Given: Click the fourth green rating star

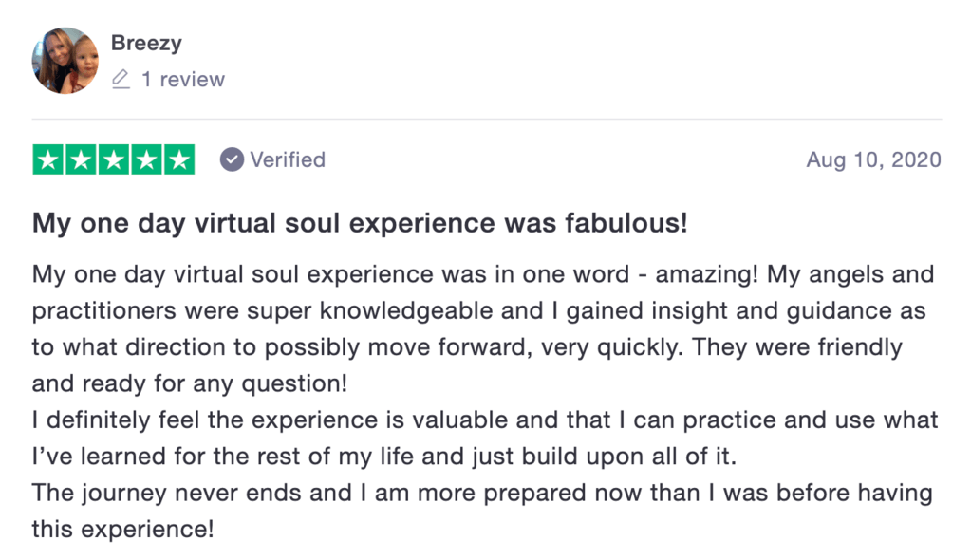Looking at the screenshot, I should pyautogui.click(x=147, y=159).
